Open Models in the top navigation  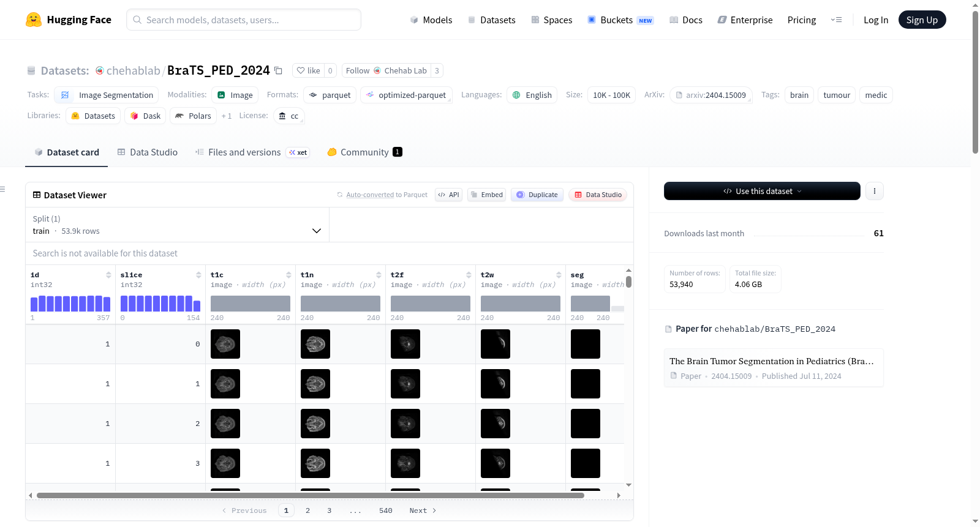click(431, 20)
